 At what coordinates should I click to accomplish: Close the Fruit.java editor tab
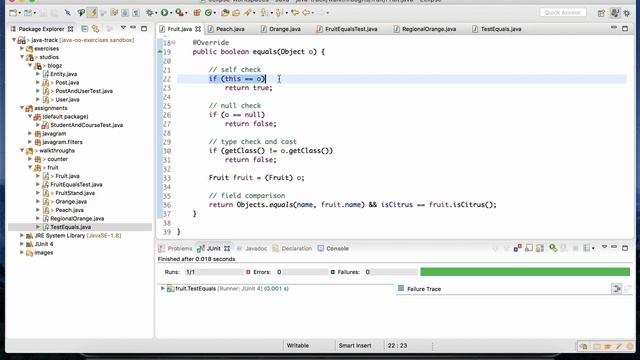coord(198,29)
